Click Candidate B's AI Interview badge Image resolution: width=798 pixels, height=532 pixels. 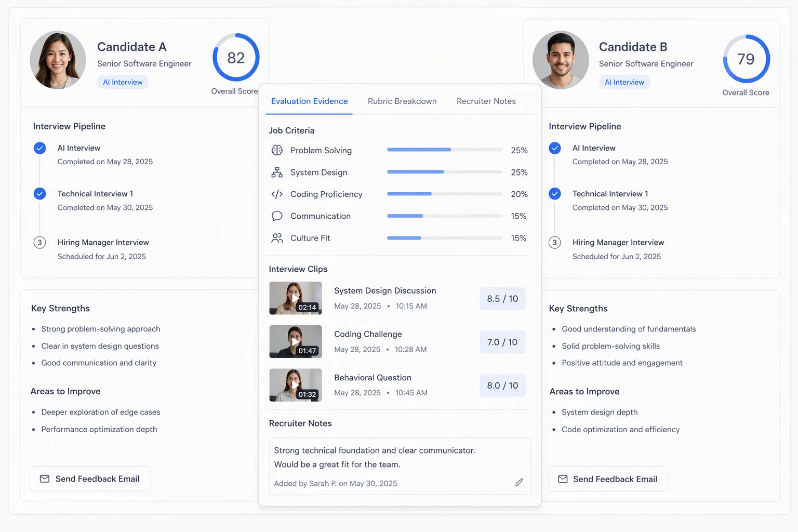(624, 82)
